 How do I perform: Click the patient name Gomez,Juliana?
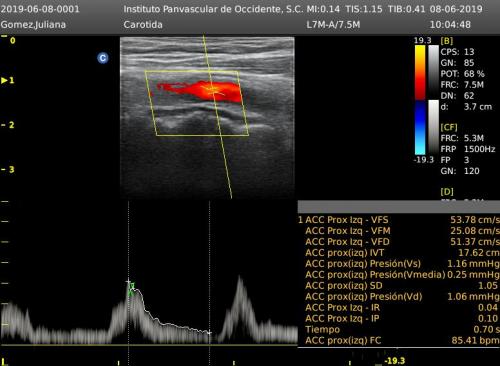click(x=33, y=25)
